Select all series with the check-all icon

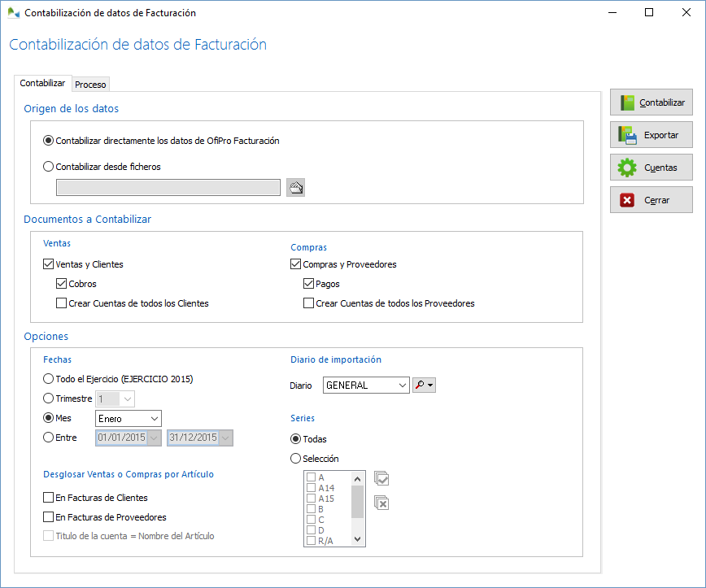pos(381,478)
